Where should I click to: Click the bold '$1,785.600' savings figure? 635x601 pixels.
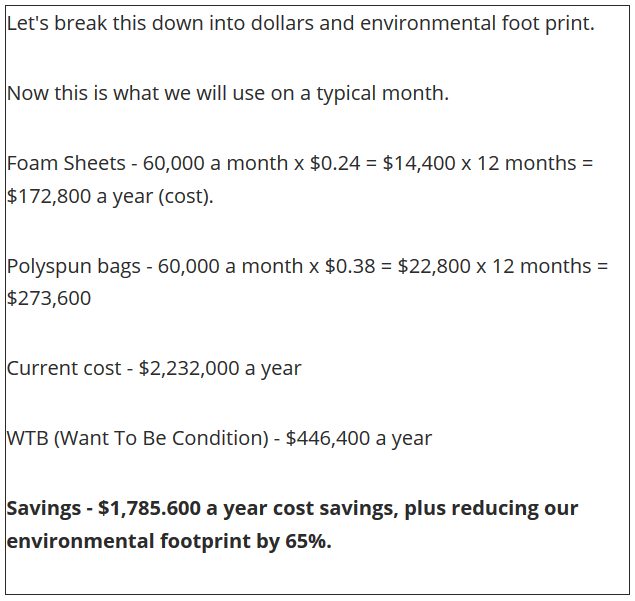149,509
